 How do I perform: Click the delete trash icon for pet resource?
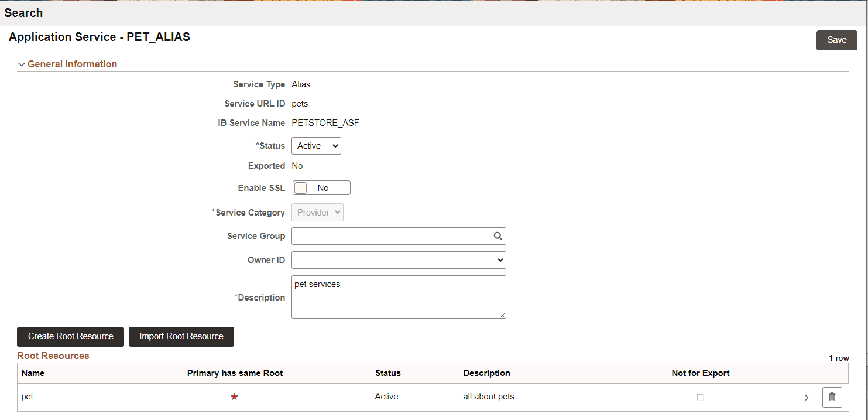pyautogui.click(x=832, y=397)
